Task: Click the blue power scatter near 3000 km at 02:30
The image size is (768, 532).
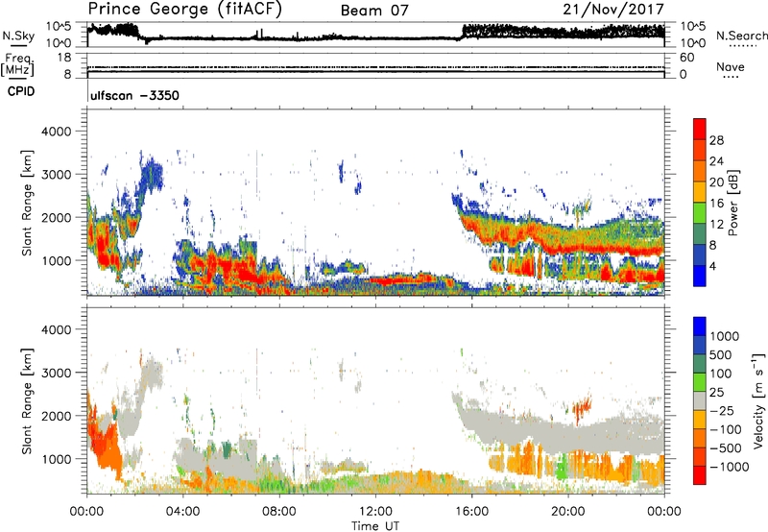Action: coord(152,175)
